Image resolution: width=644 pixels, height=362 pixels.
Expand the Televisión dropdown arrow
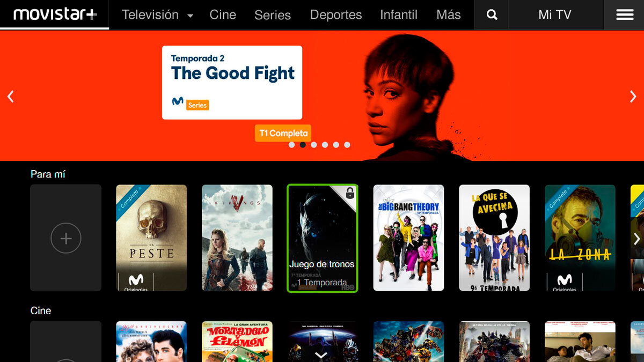(190, 16)
